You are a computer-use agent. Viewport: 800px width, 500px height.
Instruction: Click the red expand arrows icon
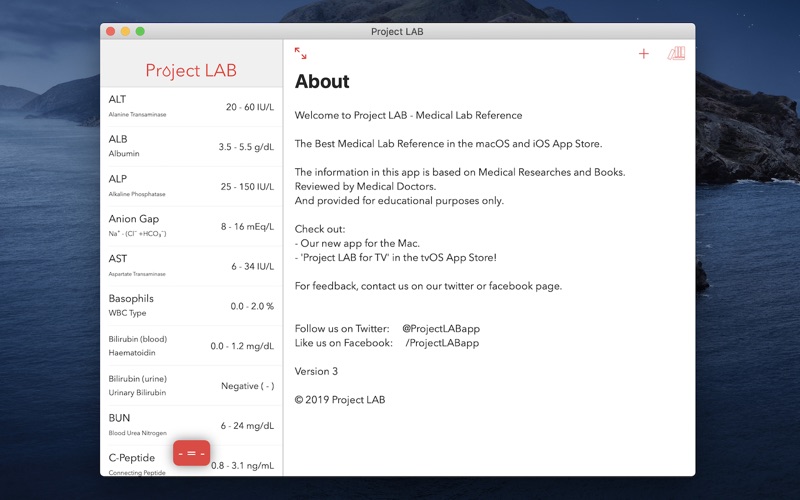(301, 53)
